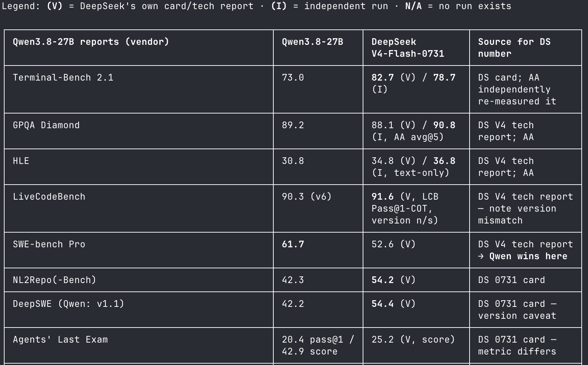Select the Source for DS number header

point(514,48)
